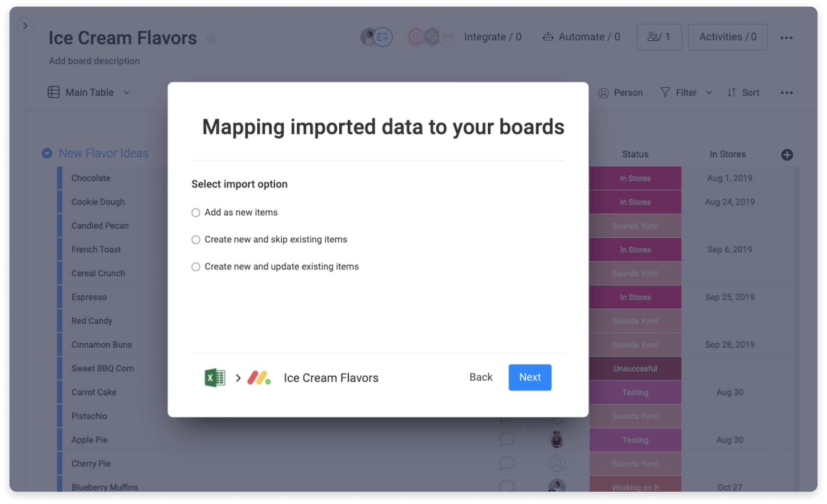Change Chocolate status 'In Stores' cell
Image resolution: width=827 pixels, height=504 pixels.
[635, 178]
